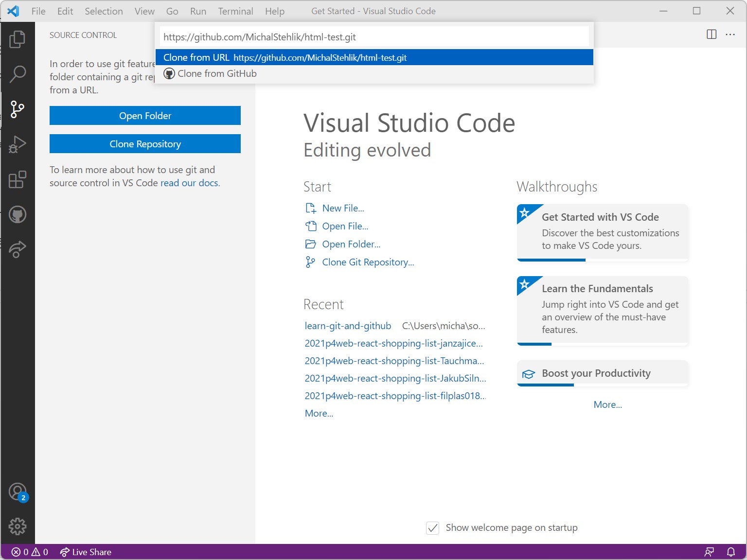Click More... under Recent list
Image resolution: width=747 pixels, height=560 pixels.
click(x=319, y=413)
